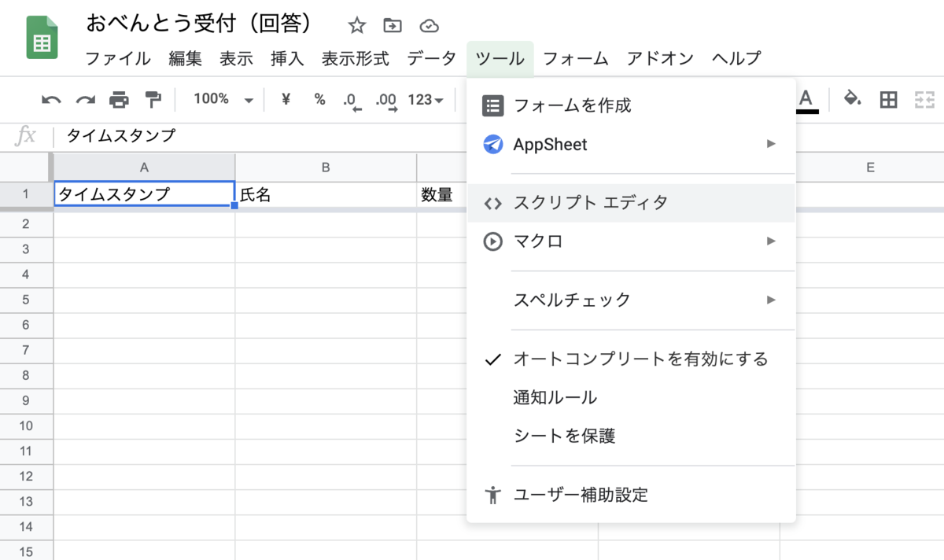This screenshot has width=944, height=560.
Task: Open fill color bucket
Action: click(x=852, y=99)
